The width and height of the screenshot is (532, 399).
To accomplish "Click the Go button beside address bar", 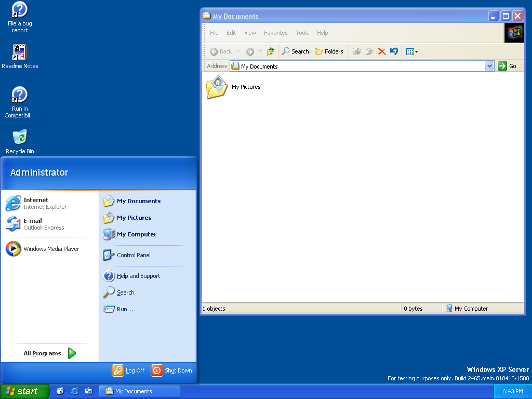I will coord(508,66).
